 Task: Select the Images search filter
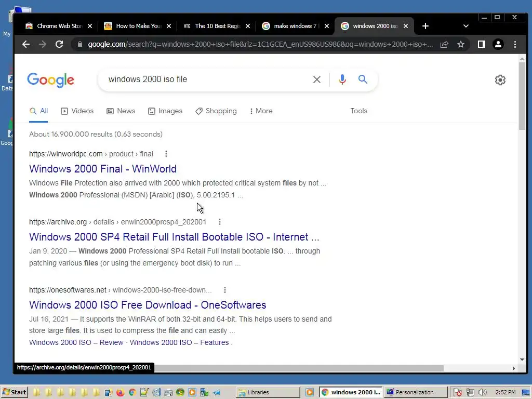click(x=165, y=111)
